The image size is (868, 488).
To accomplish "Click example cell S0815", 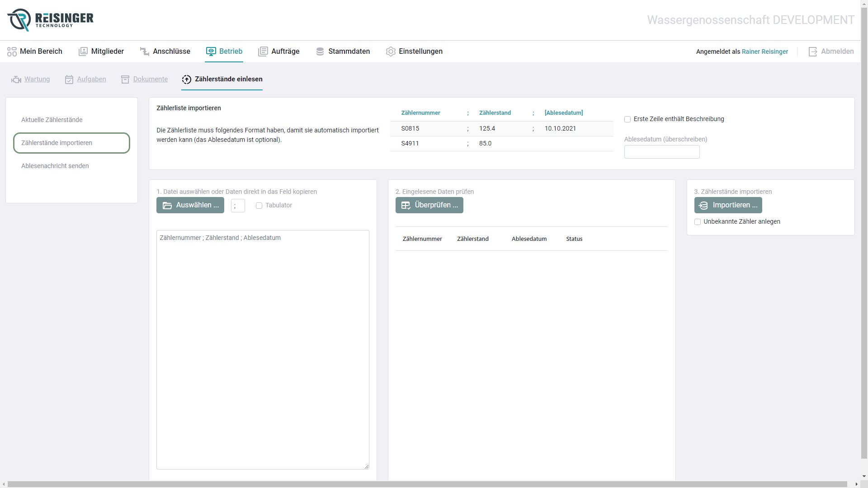I will pyautogui.click(x=410, y=129).
